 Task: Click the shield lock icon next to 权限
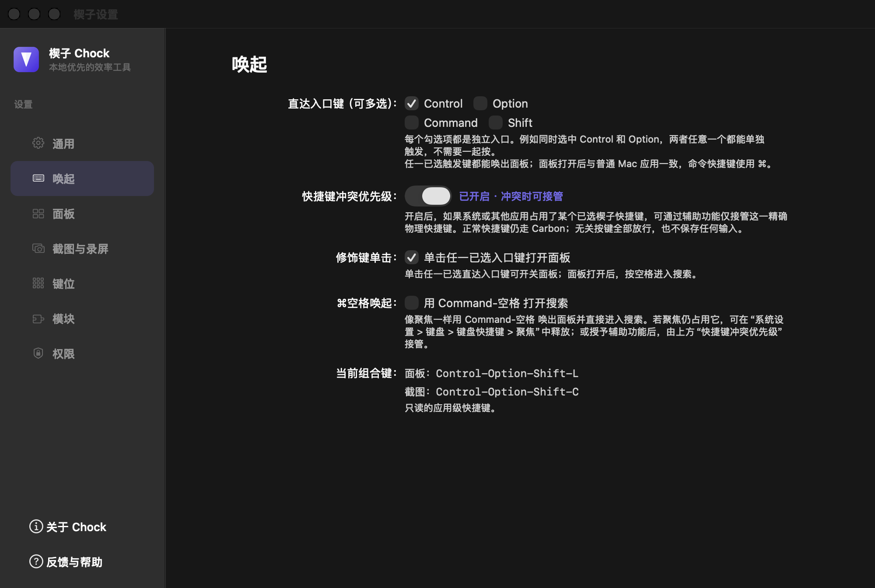pos(38,353)
